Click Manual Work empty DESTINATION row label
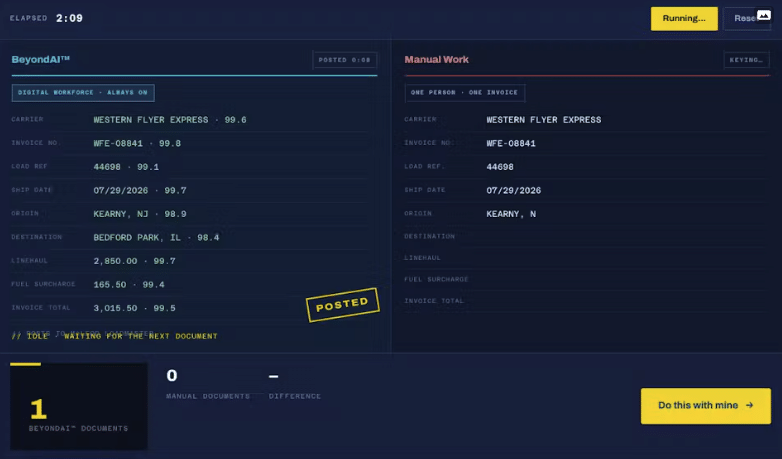 [429, 236]
